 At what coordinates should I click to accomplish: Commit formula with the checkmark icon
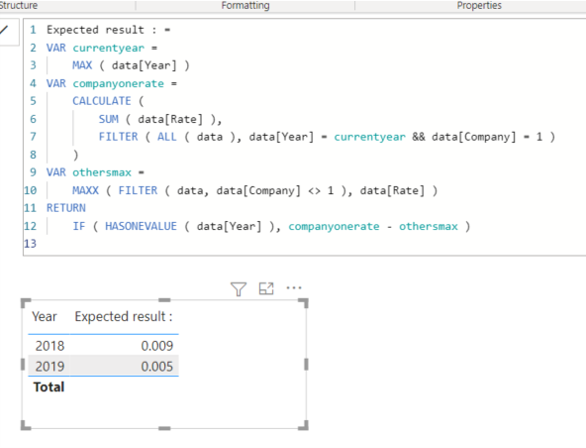coord(4,30)
